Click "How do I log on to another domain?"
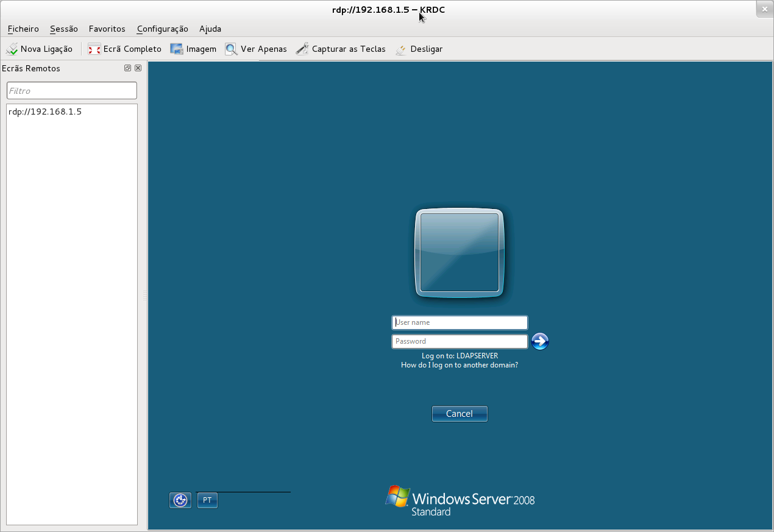 [x=460, y=365]
